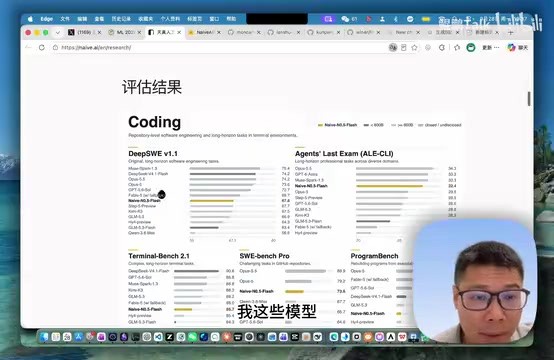This screenshot has width=554, height=360.
Task: Open the Apple menu
Action: (30, 19)
